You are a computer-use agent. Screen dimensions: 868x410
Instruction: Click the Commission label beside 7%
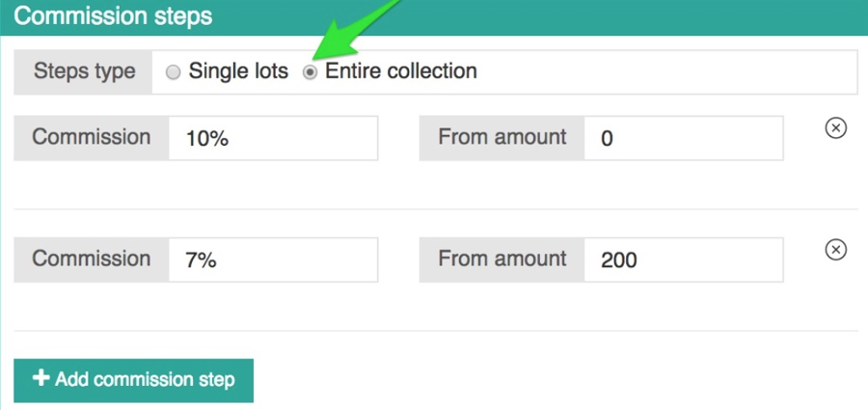click(x=92, y=260)
